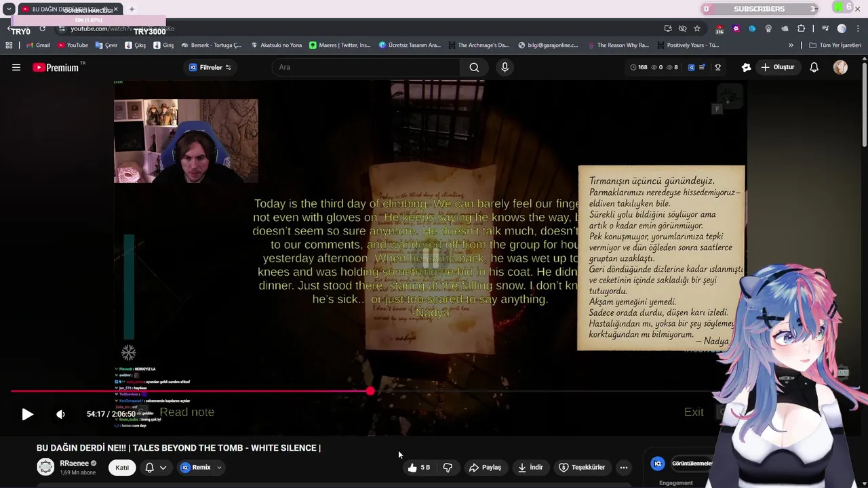Viewport: 868px width, 488px height.
Task: Open the cloud extension icon in toolbar
Action: 785,28
